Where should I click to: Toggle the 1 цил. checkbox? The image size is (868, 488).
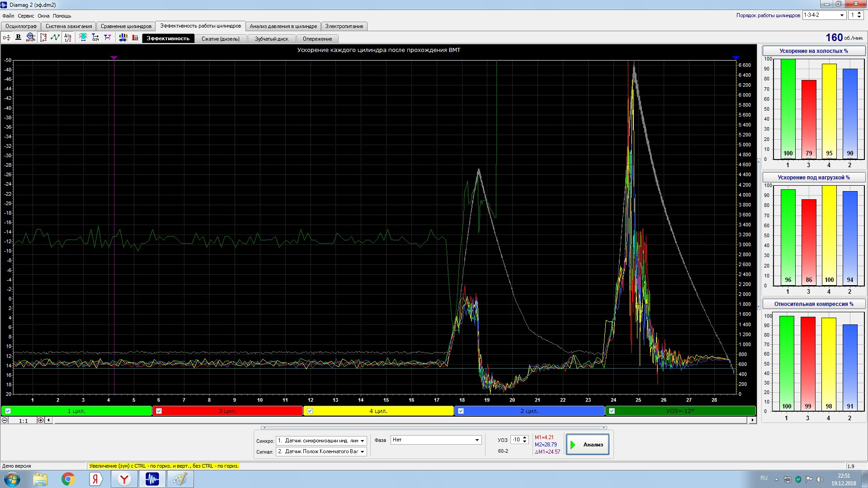[8, 411]
